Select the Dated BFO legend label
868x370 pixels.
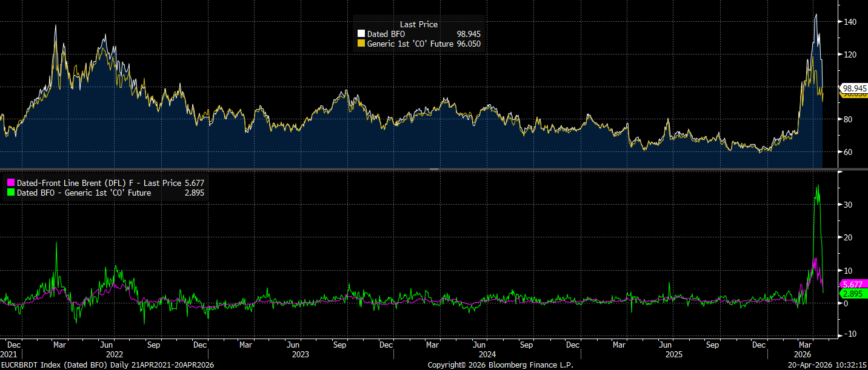click(386, 35)
